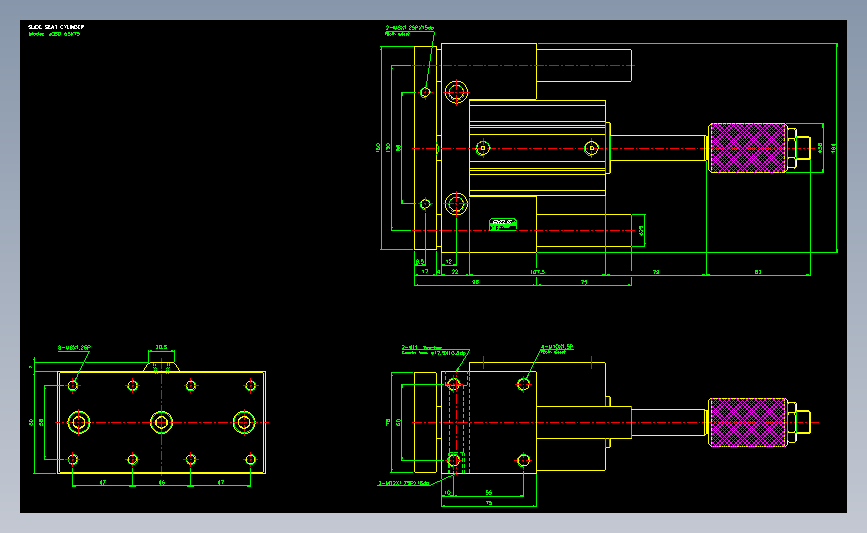Click the hole callout note above the bottom-left plate view
Viewport: 867px width, 533px height.
point(74,348)
